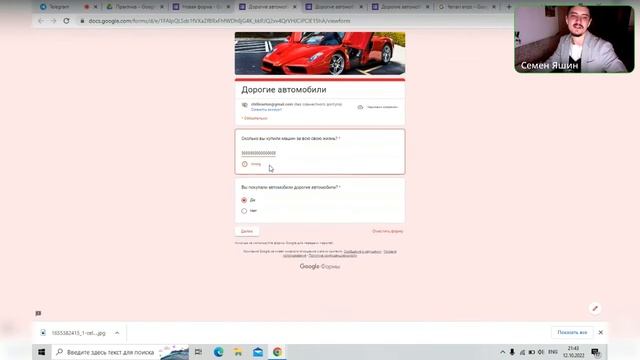Open a new browser tab
The width and height of the screenshot is (640, 360).
coord(509,7)
